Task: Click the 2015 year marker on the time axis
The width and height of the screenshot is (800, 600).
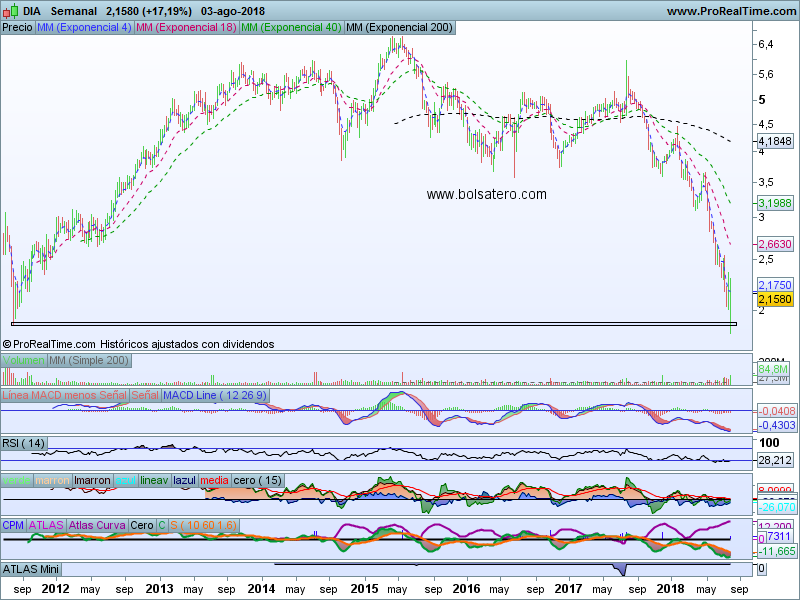Action: [366, 590]
